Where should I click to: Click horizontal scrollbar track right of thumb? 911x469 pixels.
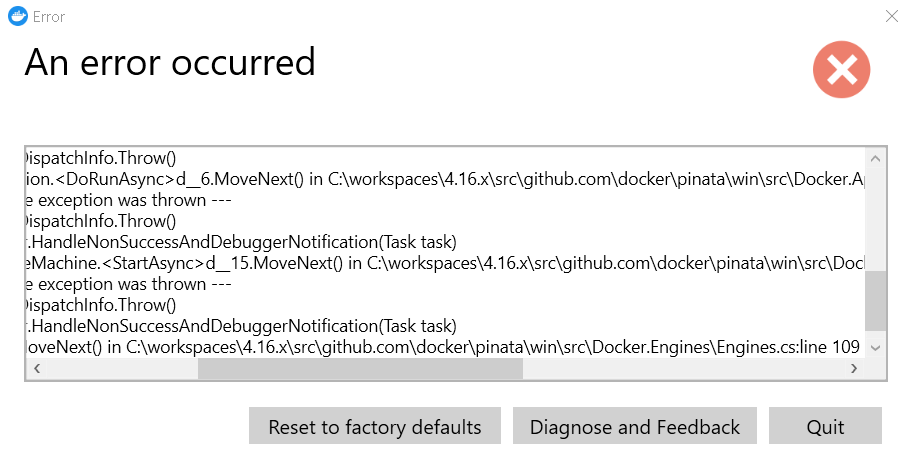pyautogui.click(x=680, y=368)
